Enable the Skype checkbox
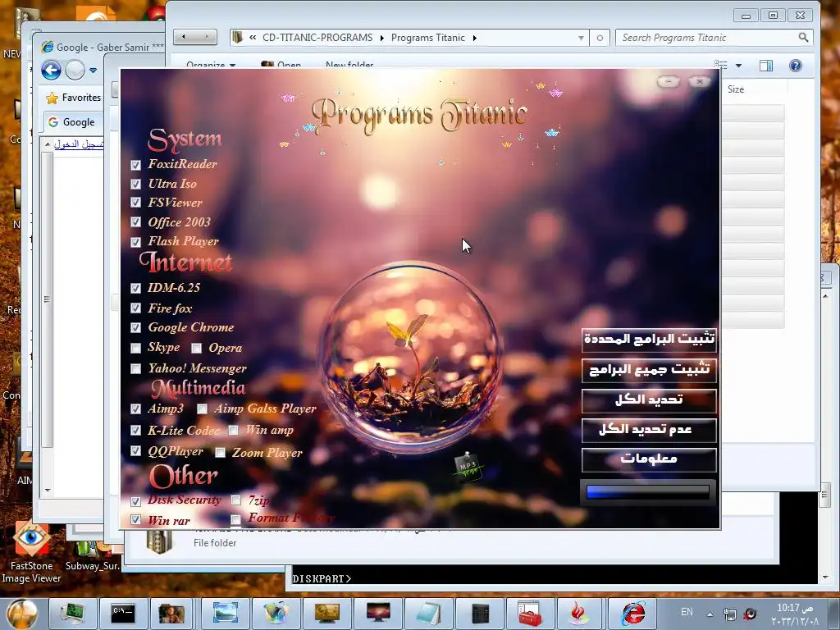The image size is (840, 630). [136, 348]
